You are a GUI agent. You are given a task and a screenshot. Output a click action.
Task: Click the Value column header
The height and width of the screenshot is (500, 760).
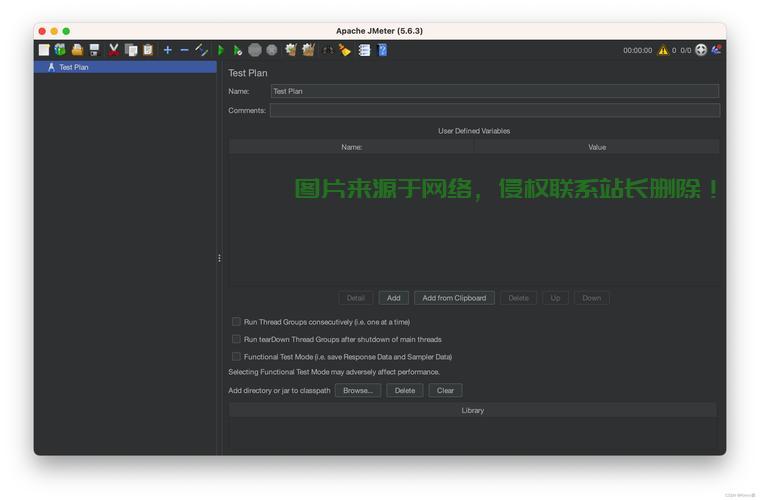(x=597, y=147)
